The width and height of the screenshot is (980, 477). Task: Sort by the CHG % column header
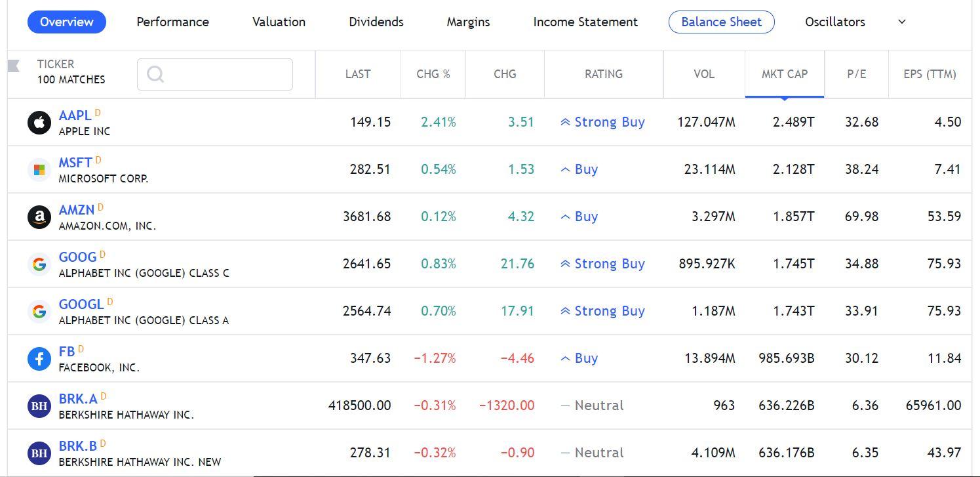click(x=433, y=74)
